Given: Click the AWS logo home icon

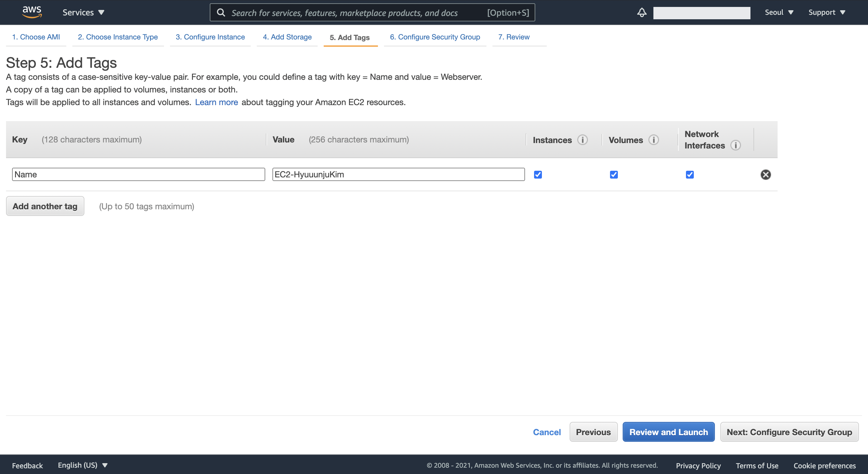Looking at the screenshot, I should pyautogui.click(x=32, y=12).
